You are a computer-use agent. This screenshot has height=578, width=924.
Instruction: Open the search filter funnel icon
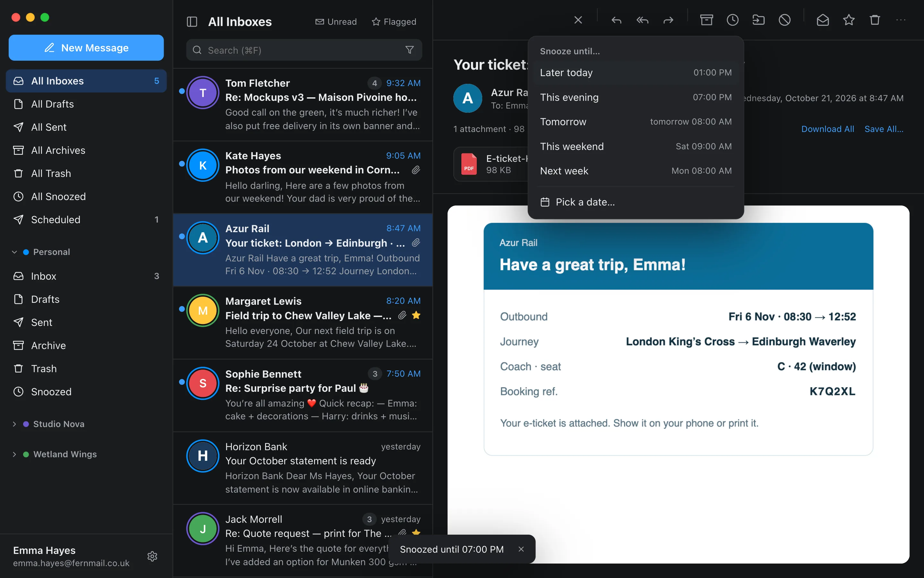[x=410, y=50]
